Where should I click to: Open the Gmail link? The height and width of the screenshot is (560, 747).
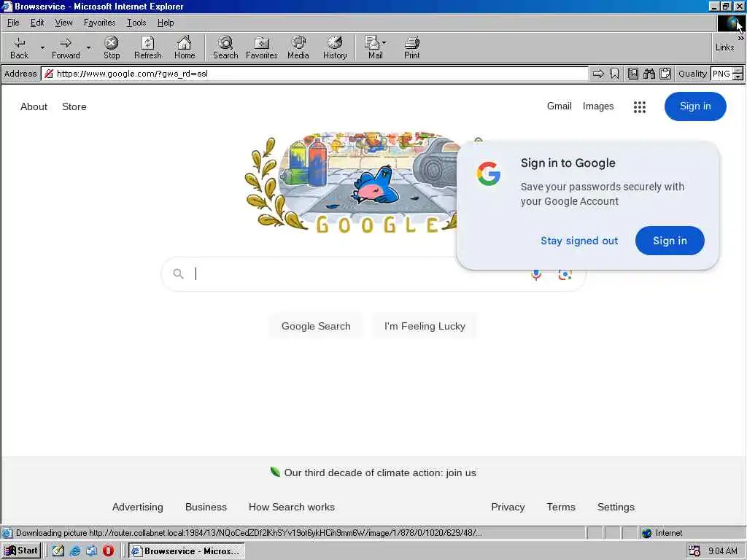560,106
